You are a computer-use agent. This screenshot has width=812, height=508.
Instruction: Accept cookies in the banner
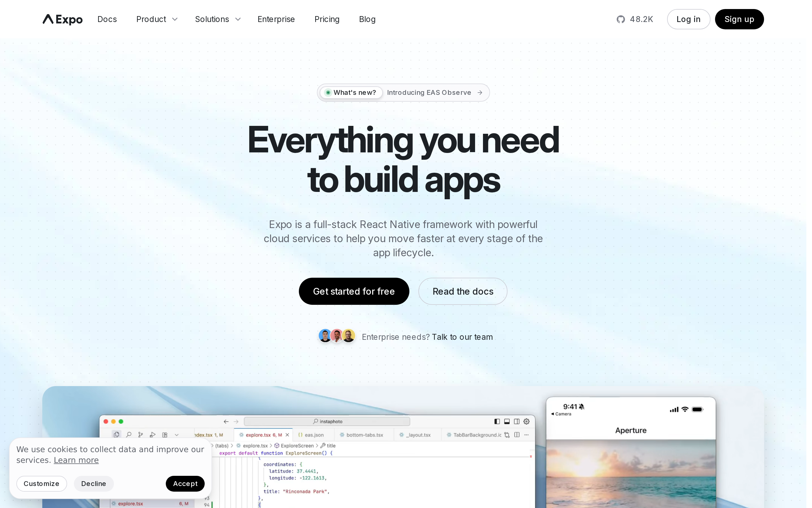click(185, 483)
